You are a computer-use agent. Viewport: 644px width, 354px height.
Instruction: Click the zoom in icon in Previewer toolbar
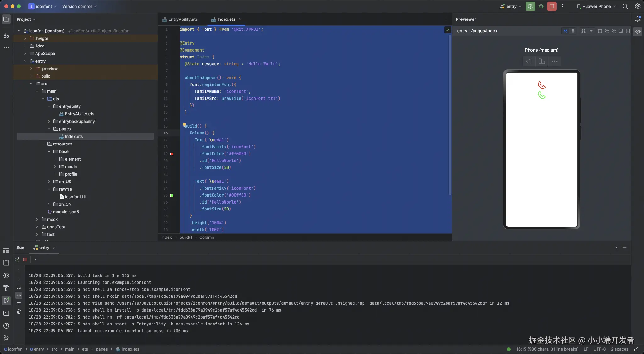[614, 31]
